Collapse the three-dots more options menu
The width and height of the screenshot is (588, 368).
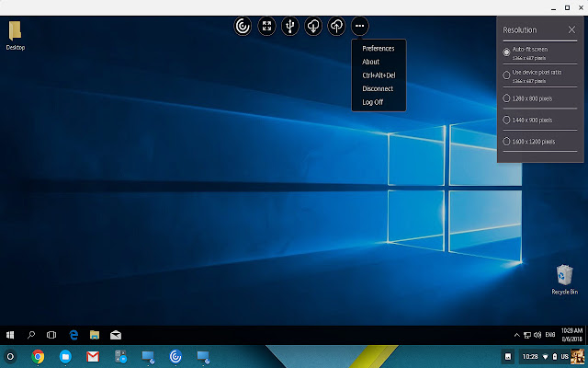pyautogui.click(x=360, y=27)
